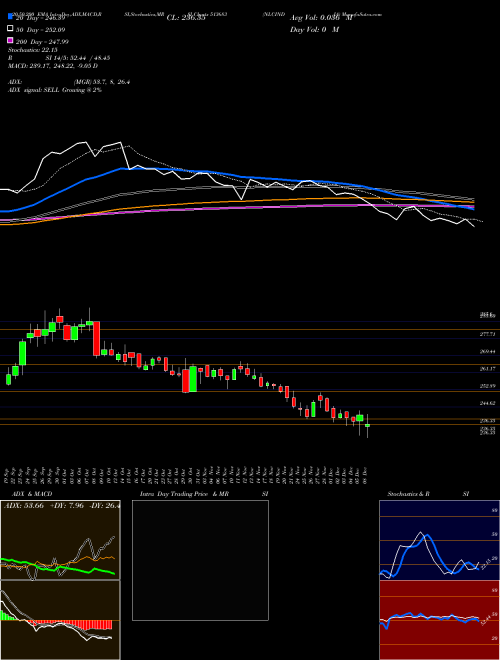
Task: Click the 'ADX: 53.66' reading in ADX panel
Action: click(x=24, y=506)
